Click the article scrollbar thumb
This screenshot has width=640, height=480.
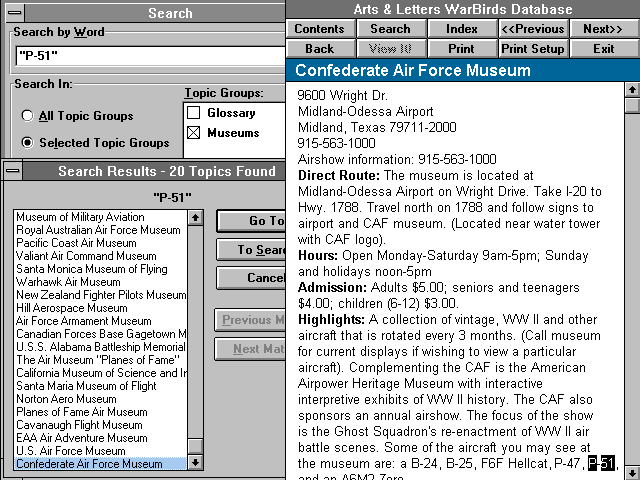click(632, 105)
